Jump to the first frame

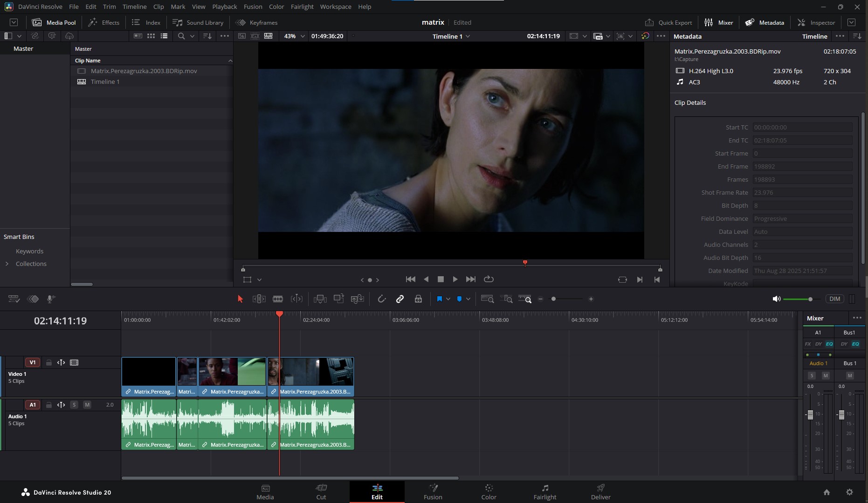(x=411, y=279)
